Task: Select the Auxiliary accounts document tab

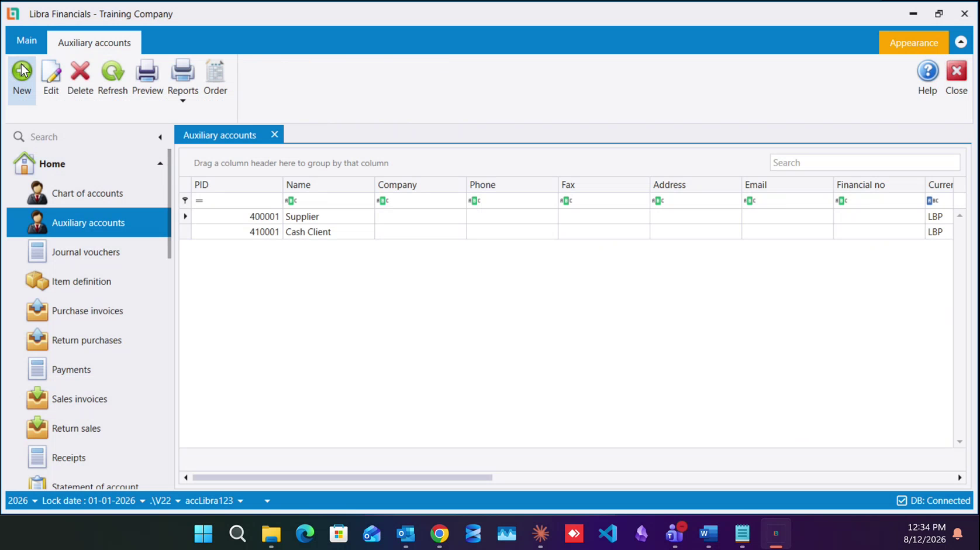Action: click(x=220, y=135)
